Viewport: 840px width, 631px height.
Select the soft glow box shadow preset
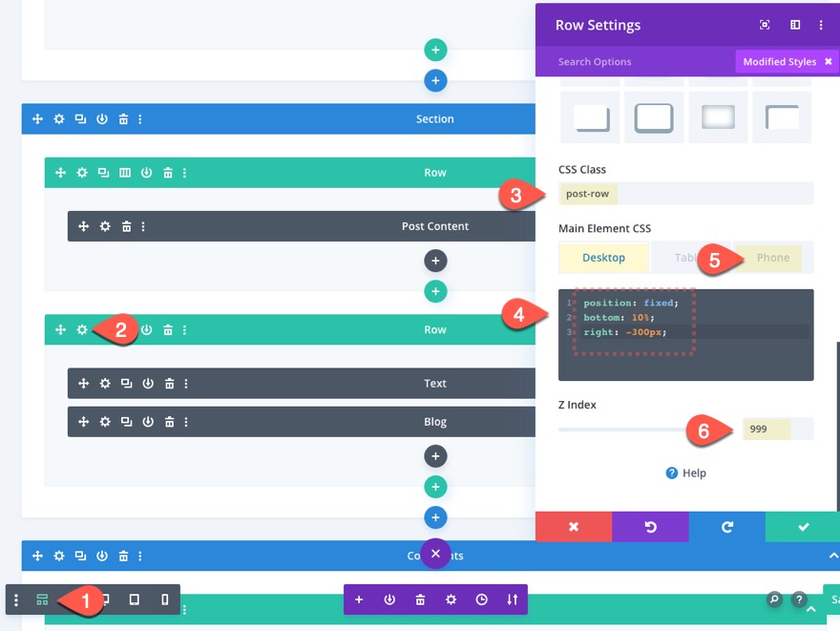[718, 117]
